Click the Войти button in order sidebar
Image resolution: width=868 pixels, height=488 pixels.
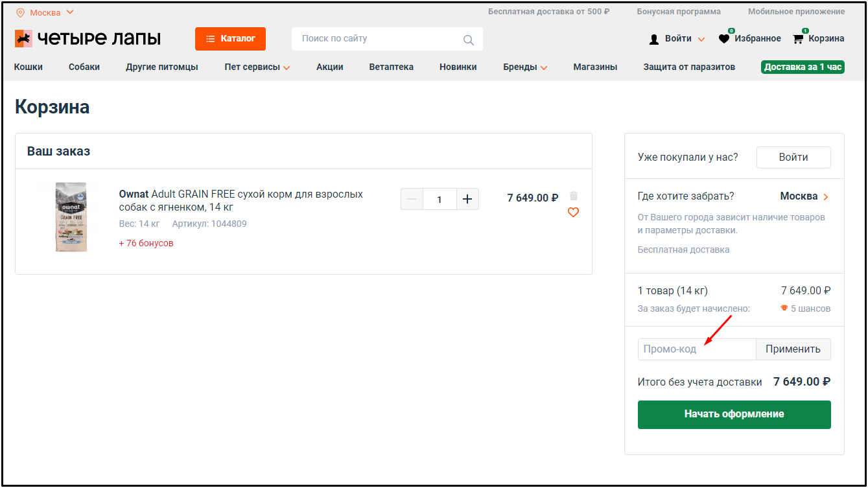click(793, 157)
